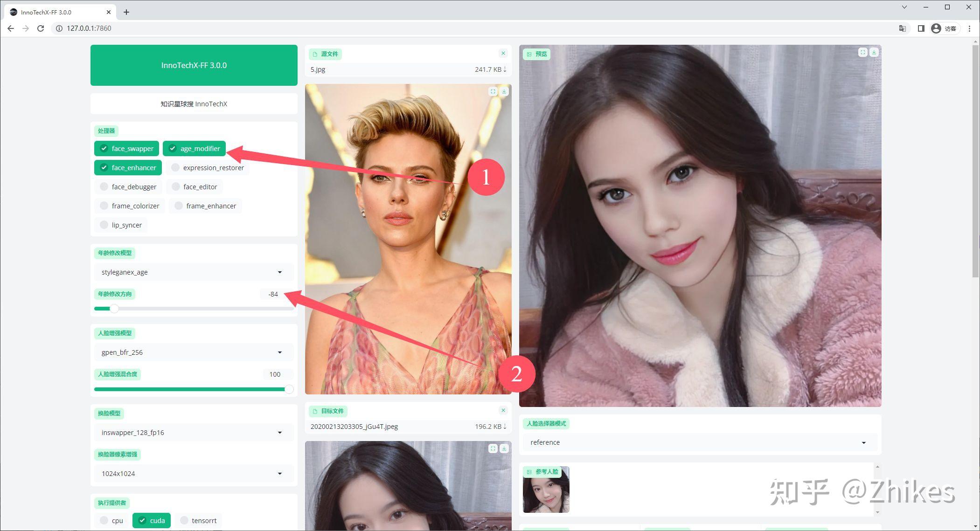Uncheck the age_modifier processor
The width and height of the screenshot is (980, 531).
point(194,148)
